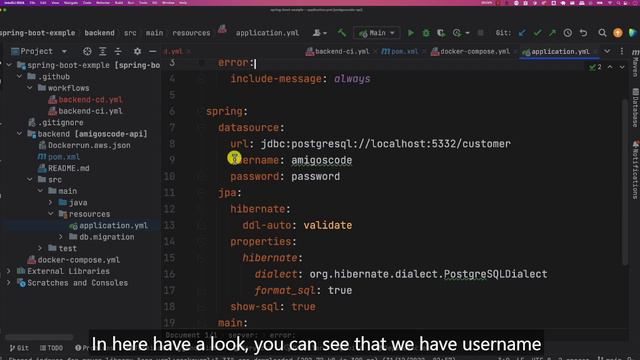
Task: Open Project panel gear options
Action: tap(137, 51)
